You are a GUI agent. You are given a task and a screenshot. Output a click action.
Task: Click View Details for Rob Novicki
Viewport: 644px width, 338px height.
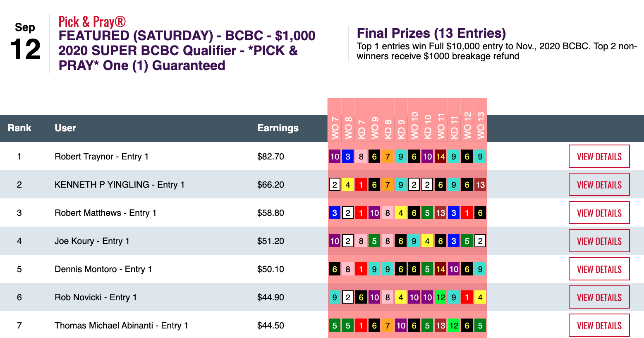click(599, 297)
